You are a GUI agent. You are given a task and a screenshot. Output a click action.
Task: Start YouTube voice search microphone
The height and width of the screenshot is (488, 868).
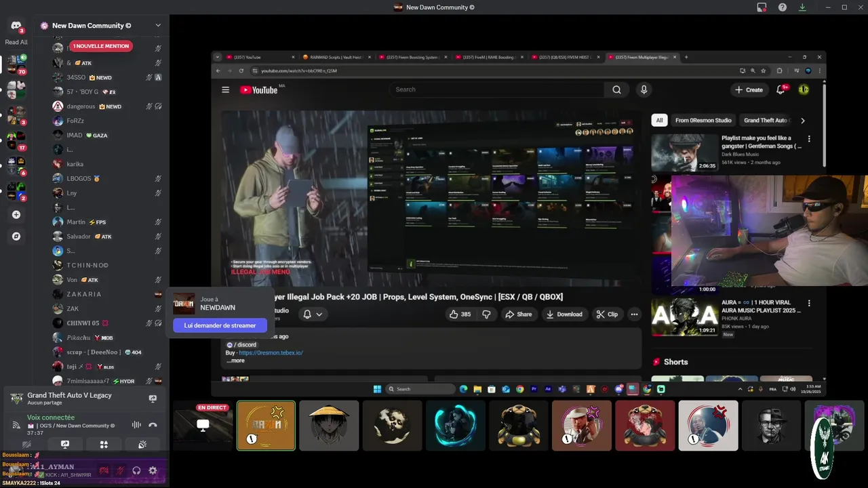click(644, 89)
